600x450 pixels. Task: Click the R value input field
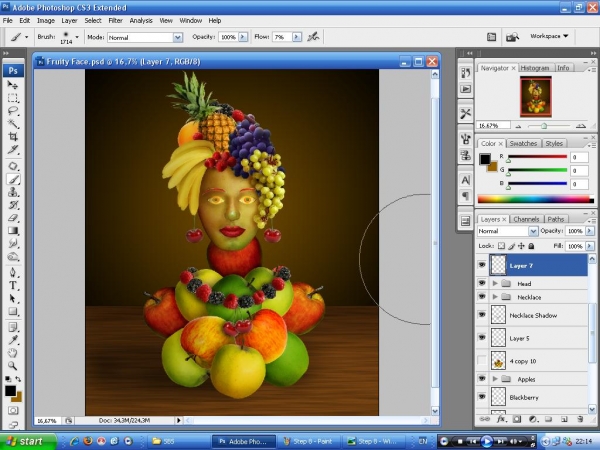(579, 157)
